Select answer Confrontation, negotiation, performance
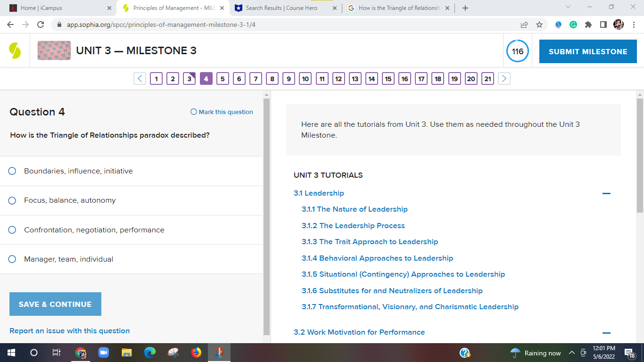This screenshot has height=362, width=644. 13,230
